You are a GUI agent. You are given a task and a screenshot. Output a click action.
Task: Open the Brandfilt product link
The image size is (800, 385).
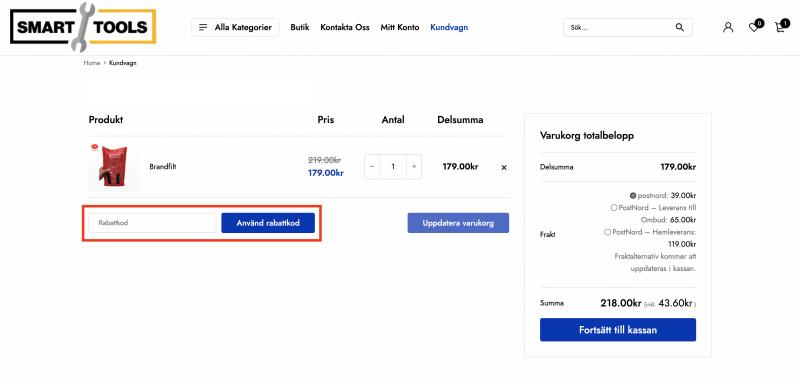coord(163,167)
